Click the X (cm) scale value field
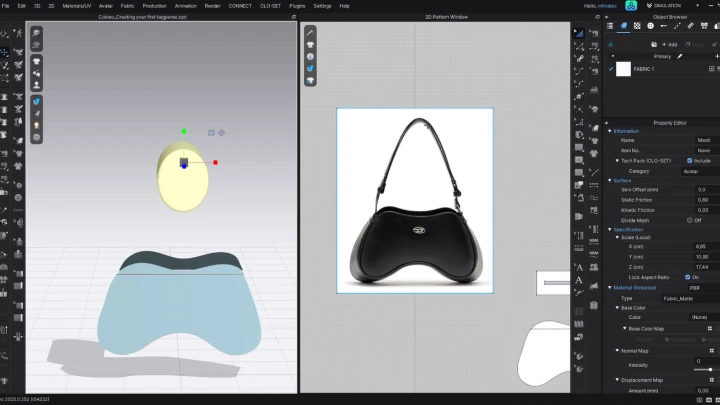Screen dimensions: 720x405 tap(707, 247)
